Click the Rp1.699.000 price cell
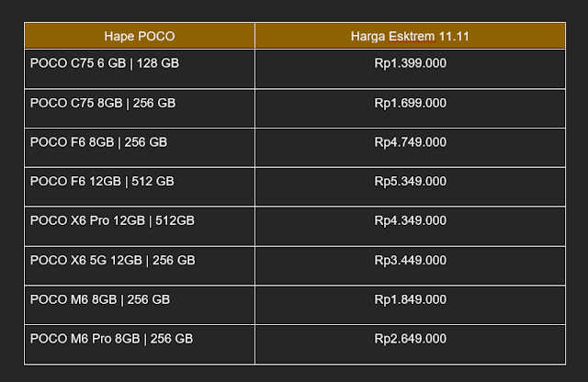The height and width of the screenshot is (382, 588). click(x=411, y=103)
